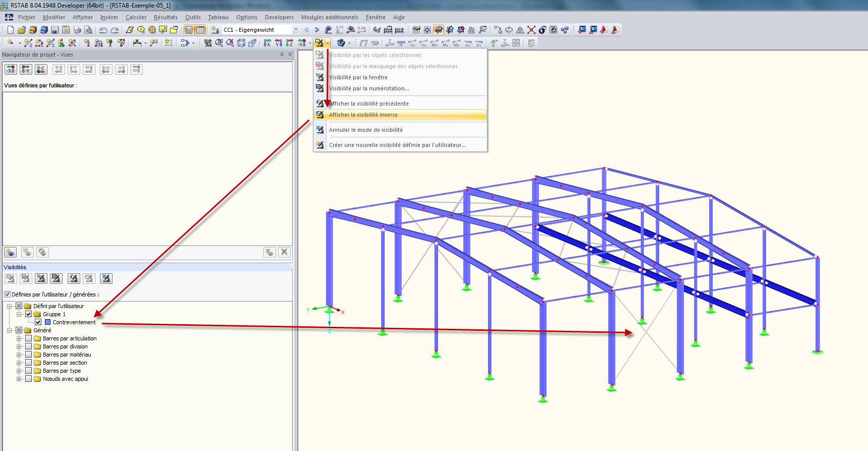Image resolution: width=868 pixels, height=451 pixels.
Task: Click the new user-defined view eye icon
Action: coord(11,252)
